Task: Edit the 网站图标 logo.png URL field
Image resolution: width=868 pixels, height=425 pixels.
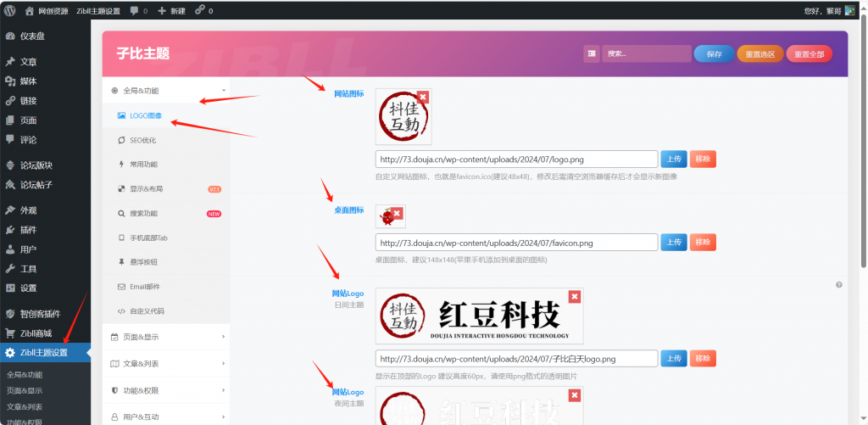Action: tap(516, 159)
